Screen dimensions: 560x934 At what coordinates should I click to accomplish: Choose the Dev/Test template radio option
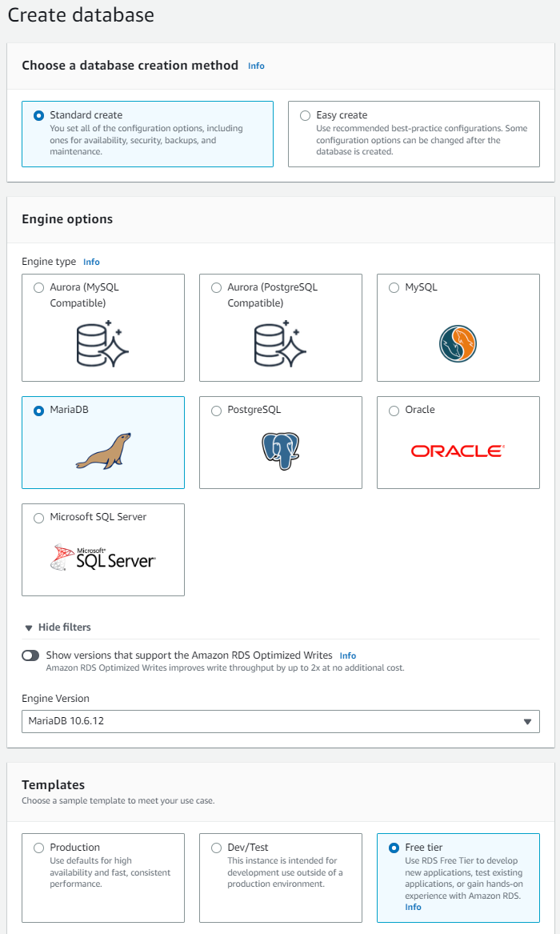pyautogui.click(x=216, y=848)
